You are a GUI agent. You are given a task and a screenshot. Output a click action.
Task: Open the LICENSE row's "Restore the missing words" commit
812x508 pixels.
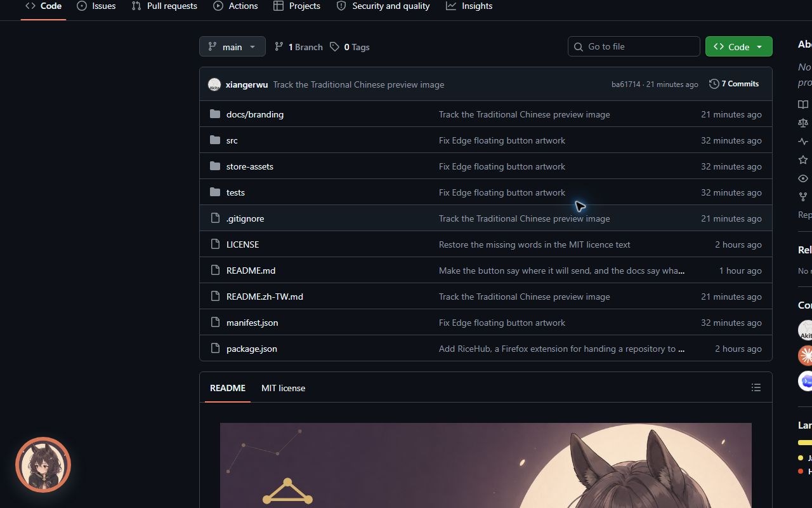click(x=535, y=244)
